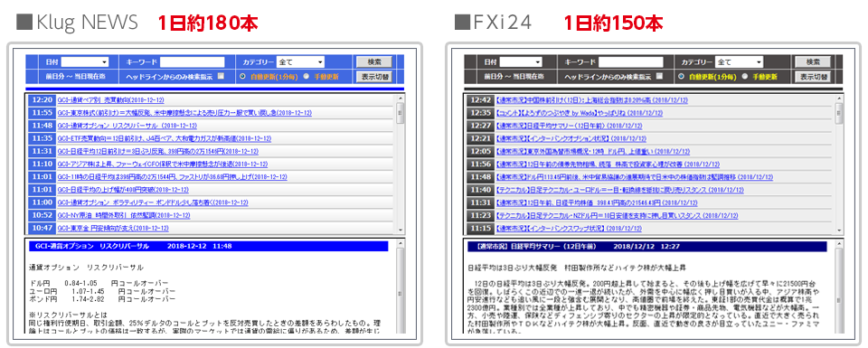Open the 12:42 中国株前引け headline in FXi24
The height and width of the screenshot is (348, 868).
(591, 100)
